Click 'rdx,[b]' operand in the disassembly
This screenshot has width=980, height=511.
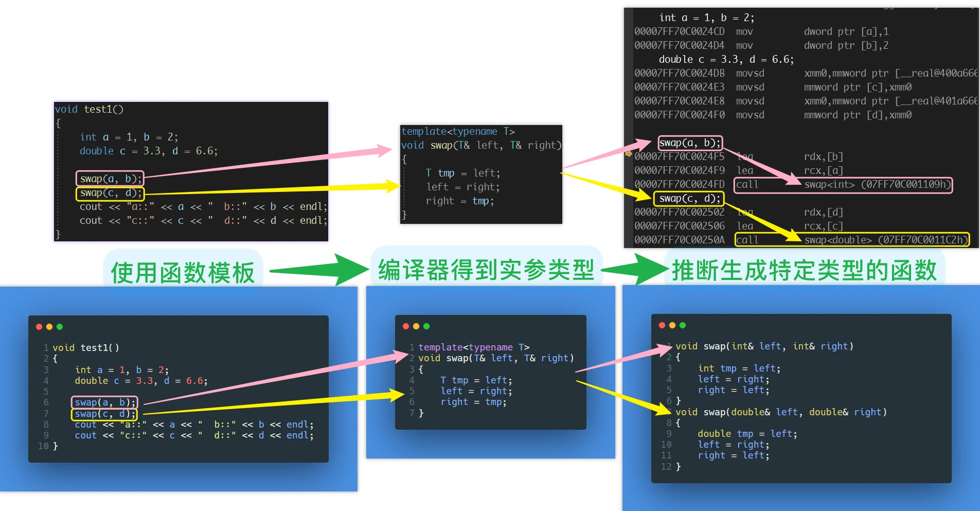click(x=824, y=156)
